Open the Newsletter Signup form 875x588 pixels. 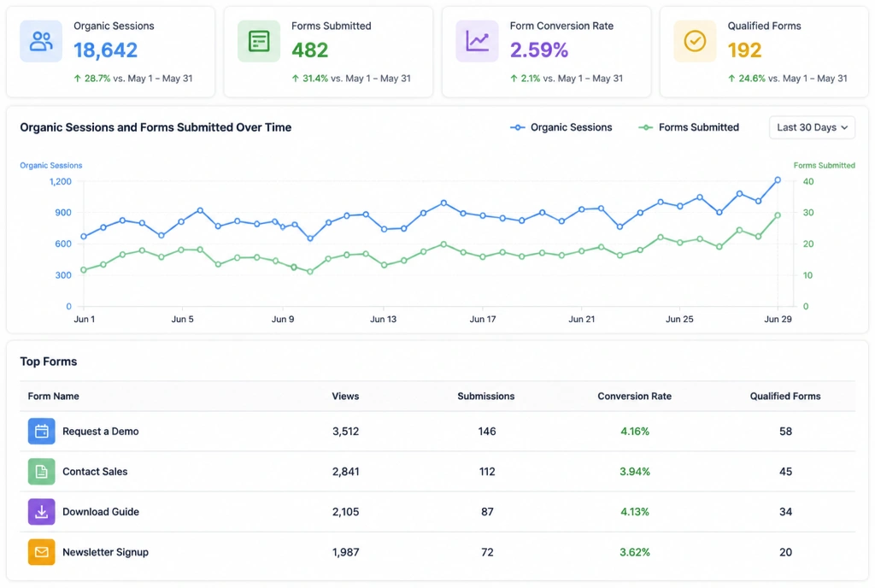(x=105, y=552)
